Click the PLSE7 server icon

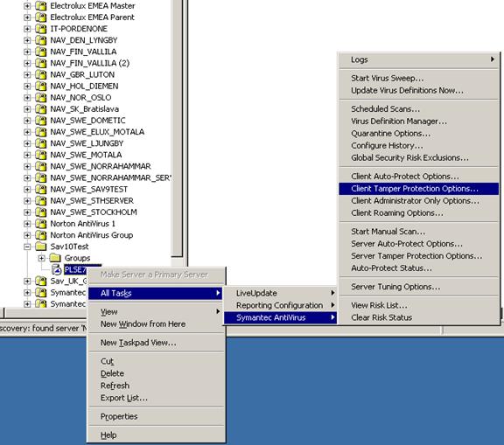coord(57,269)
